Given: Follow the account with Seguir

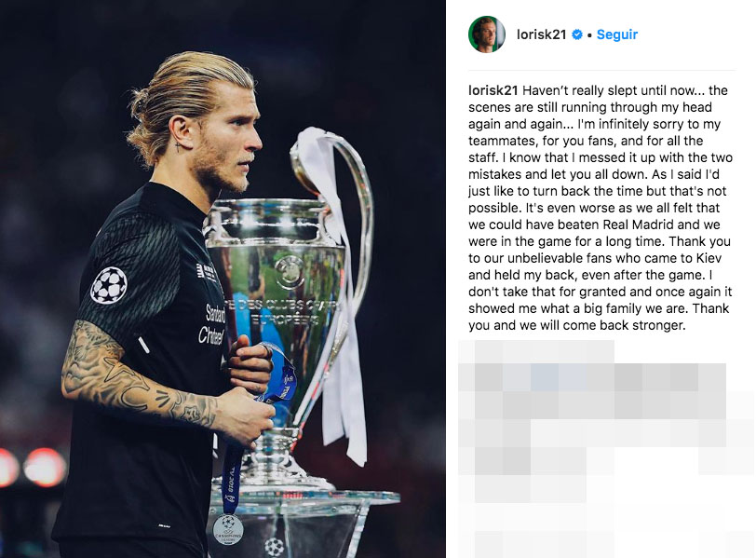Looking at the screenshot, I should coord(616,34).
